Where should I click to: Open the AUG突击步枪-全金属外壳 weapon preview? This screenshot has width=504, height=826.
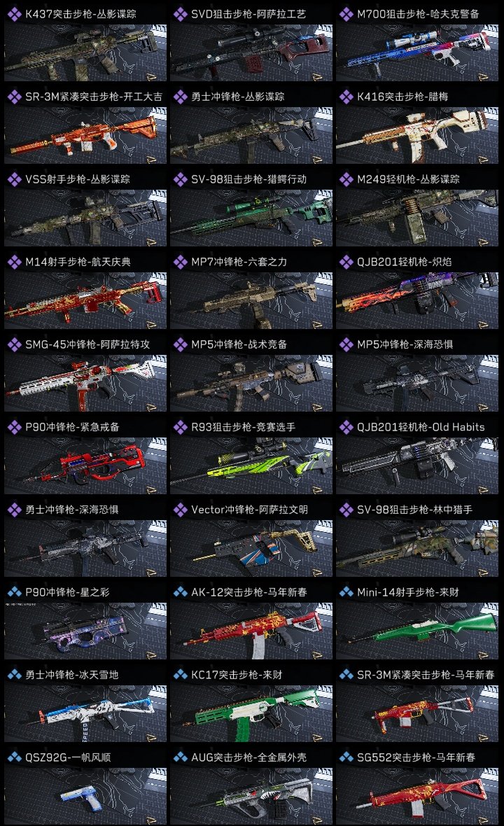(x=251, y=796)
